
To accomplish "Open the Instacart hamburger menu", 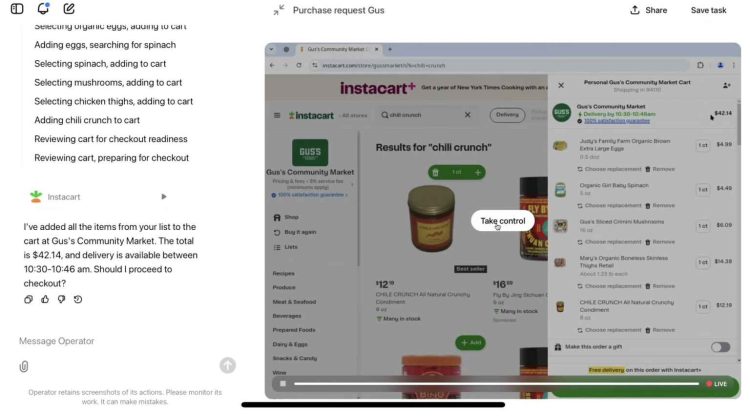I will click(x=277, y=115).
